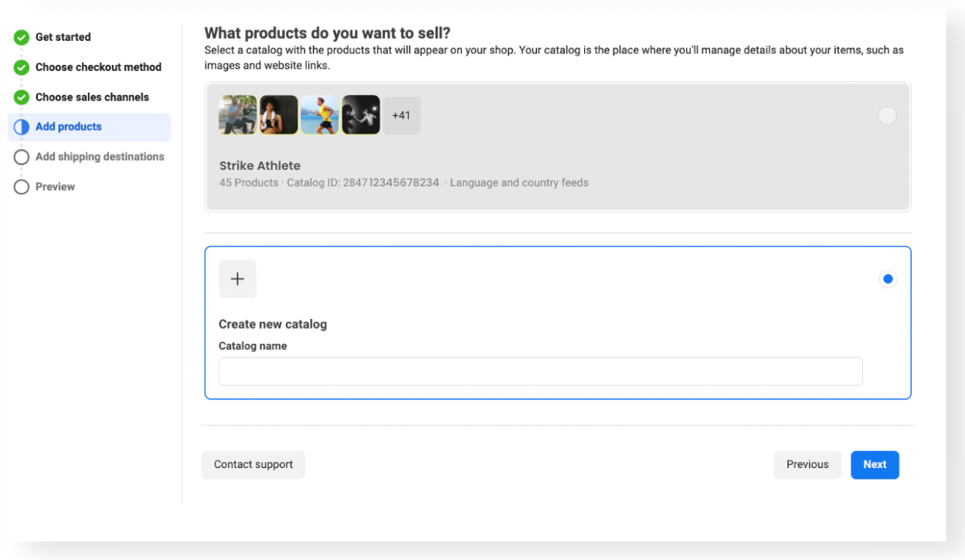Click the empty circle icon beside Preview
The width and height of the screenshot is (965, 560).
pos(22,187)
